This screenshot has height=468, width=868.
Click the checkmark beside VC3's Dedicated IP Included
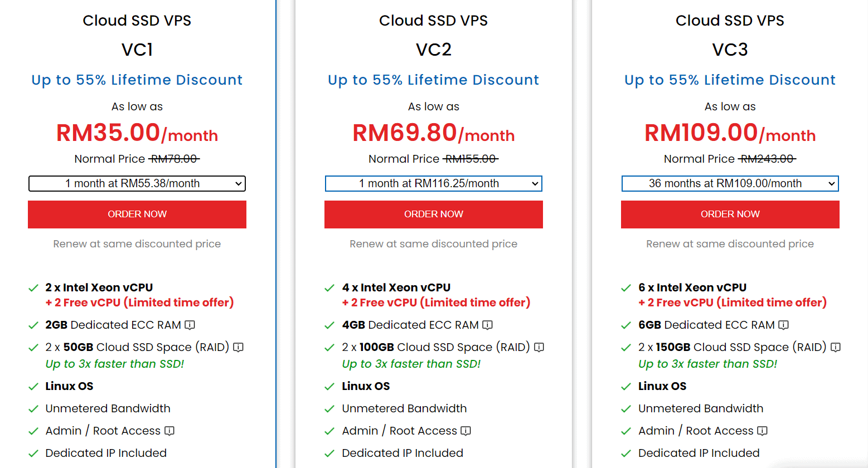(x=625, y=452)
